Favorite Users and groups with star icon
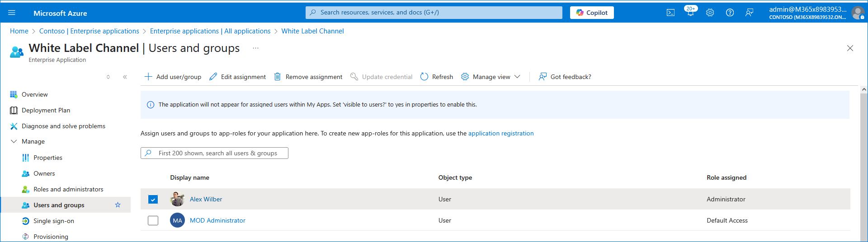 [x=118, y=205]
